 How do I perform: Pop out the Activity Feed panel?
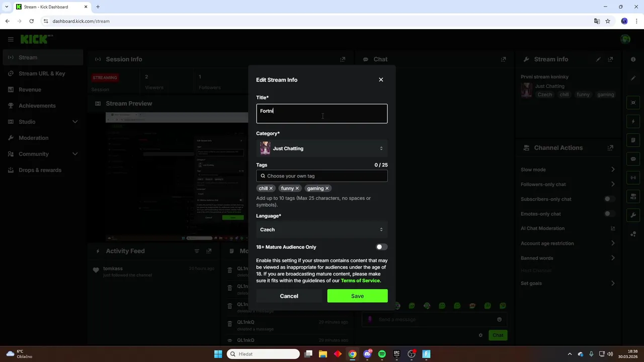[209, 251]
